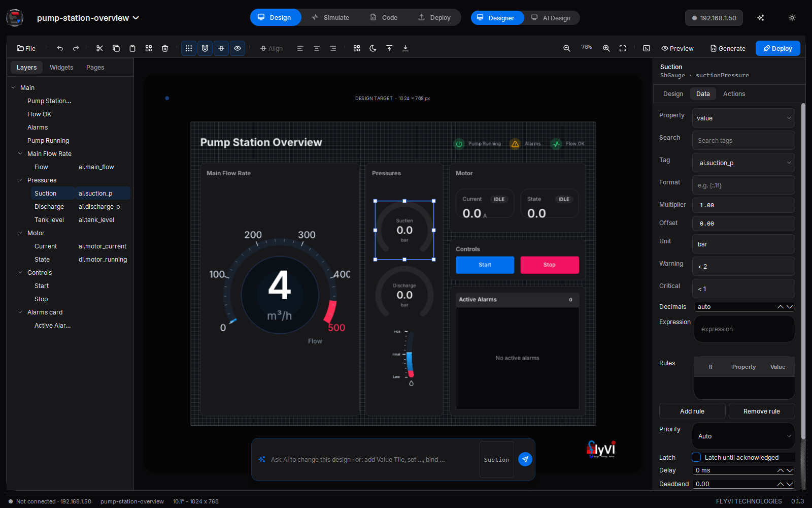812x508 pixels.
Task: Open the console terminal icon
Action: (x=647, y=48)
